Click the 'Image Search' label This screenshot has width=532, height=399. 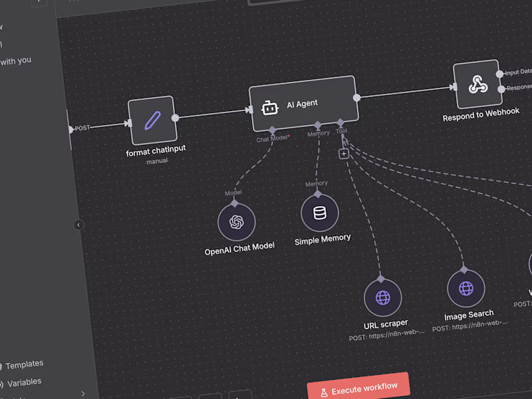tap(469, 315)
